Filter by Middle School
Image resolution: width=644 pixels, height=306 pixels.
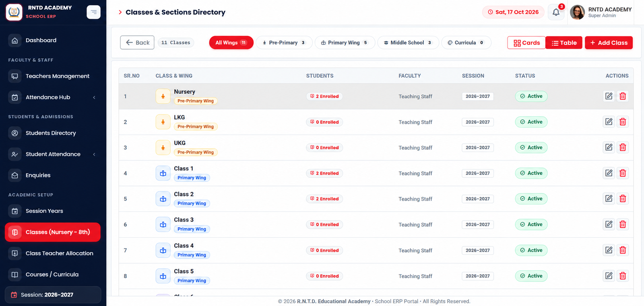408,43
